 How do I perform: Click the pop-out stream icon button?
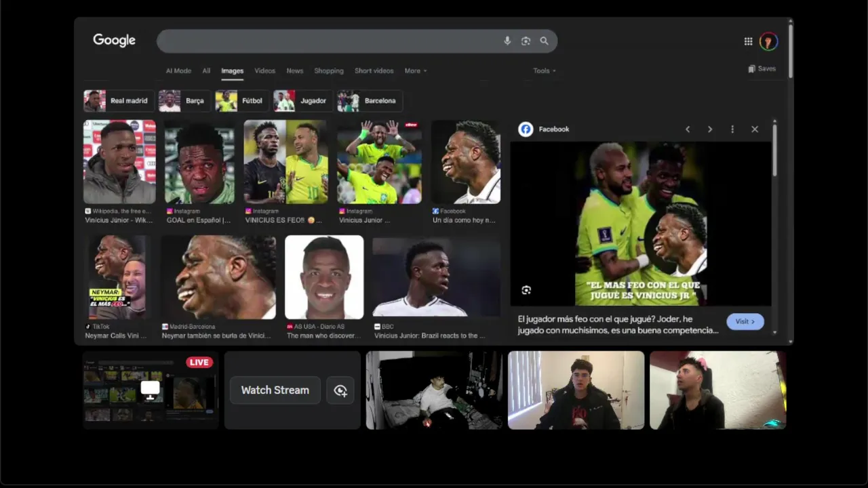[x=340, y=390]
